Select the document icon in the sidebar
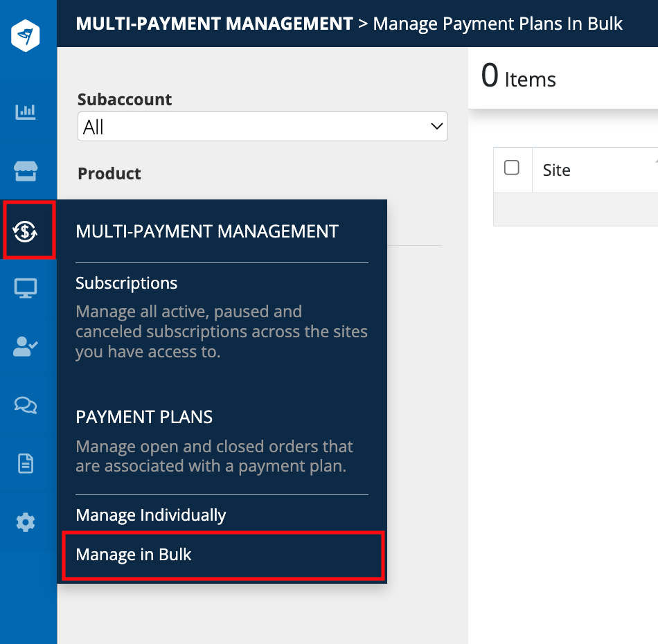This screenshot has height=644, width=658. point(26,463)
